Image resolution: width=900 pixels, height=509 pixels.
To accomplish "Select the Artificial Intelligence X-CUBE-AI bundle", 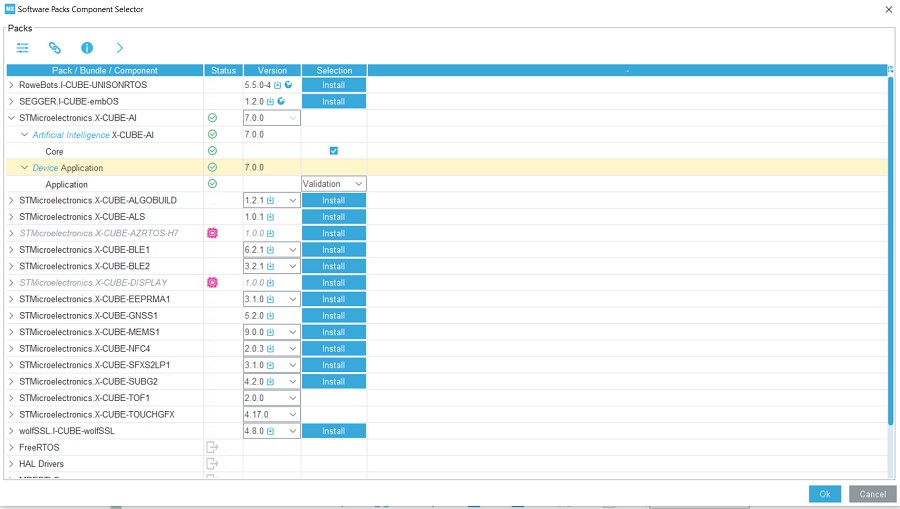I will click(x=93, y=135).
